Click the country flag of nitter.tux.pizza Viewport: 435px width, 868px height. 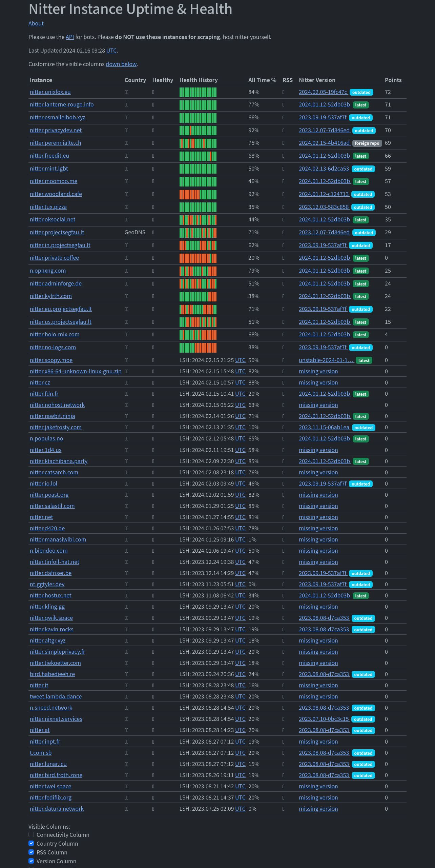coord(126,207)
